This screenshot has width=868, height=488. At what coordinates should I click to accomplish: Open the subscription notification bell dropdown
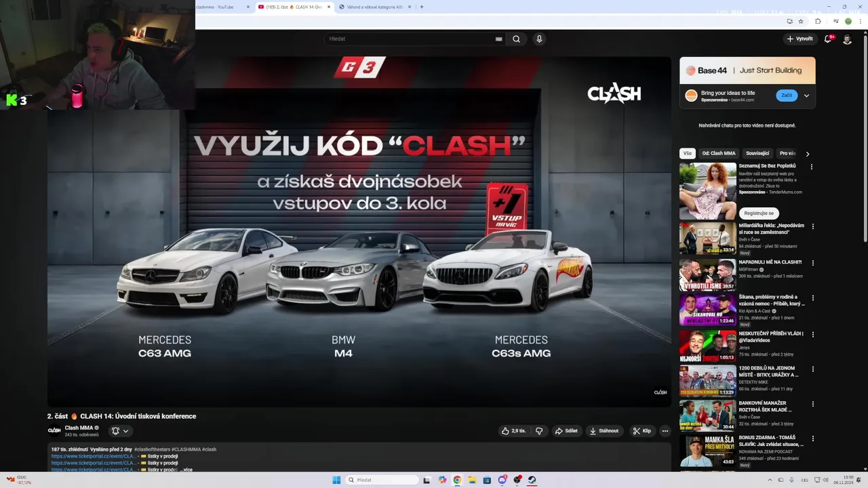pos(120,430)
